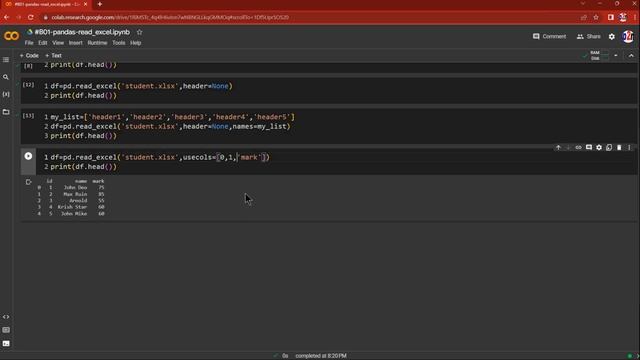Close the pandas-read_excel browser tab

[85, 4]
